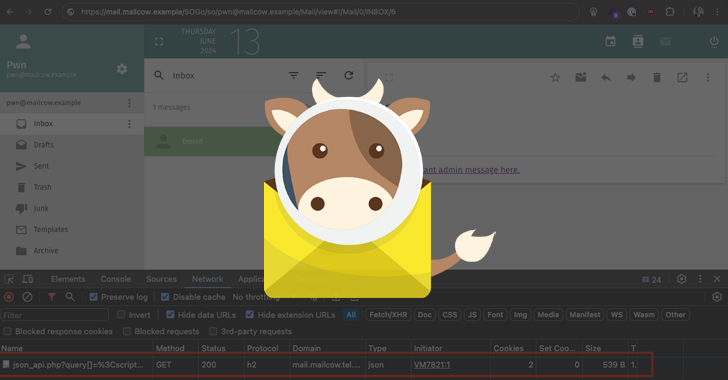
Task: Select the JS request type filter
Action: [472, 314]
